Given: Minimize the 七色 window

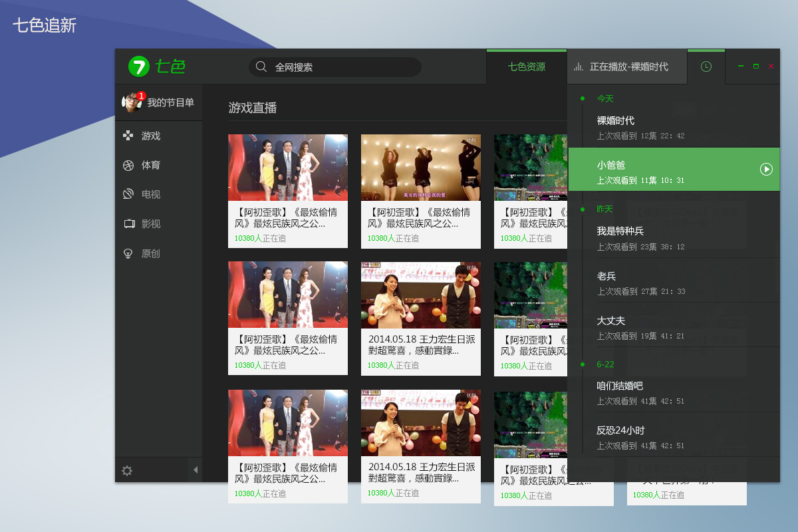Looking at the screenshot, I should pyautogui.click(x=741, y=66).
